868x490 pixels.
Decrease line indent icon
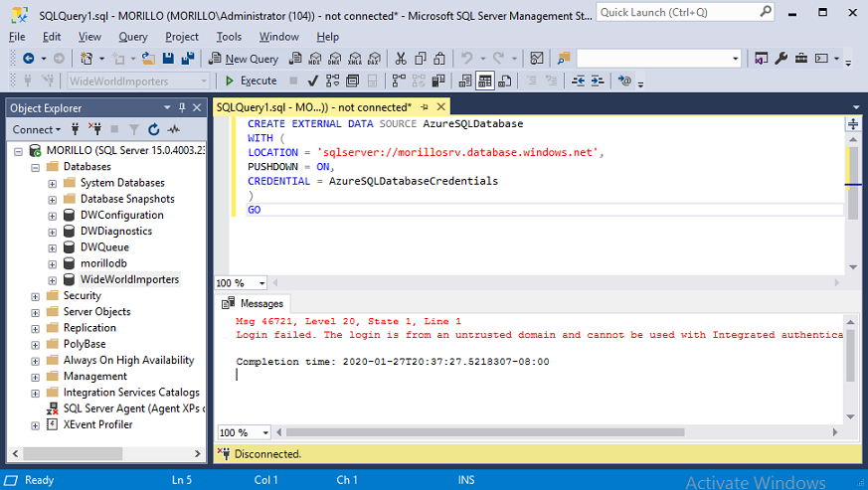pos(578,81)
